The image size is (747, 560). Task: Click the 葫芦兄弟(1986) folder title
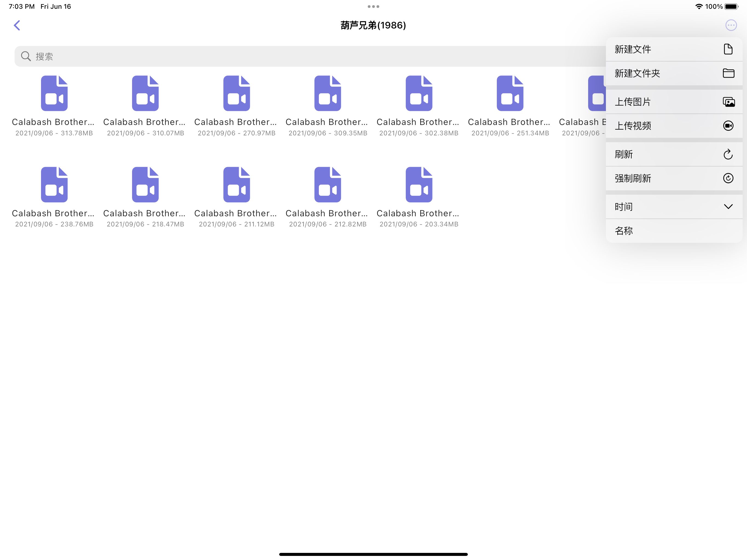coord(373,25)
